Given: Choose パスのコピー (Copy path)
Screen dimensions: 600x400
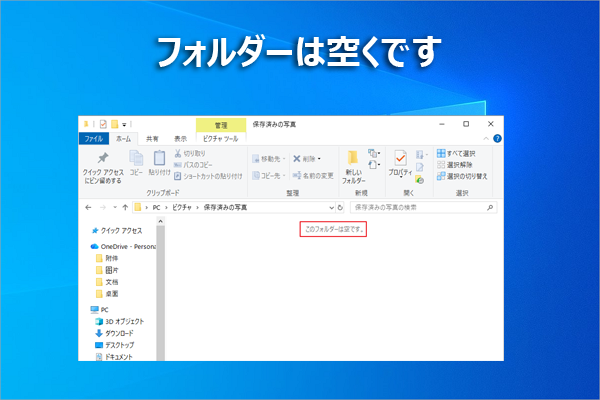Looking at the screenshot, I should 193,165.
